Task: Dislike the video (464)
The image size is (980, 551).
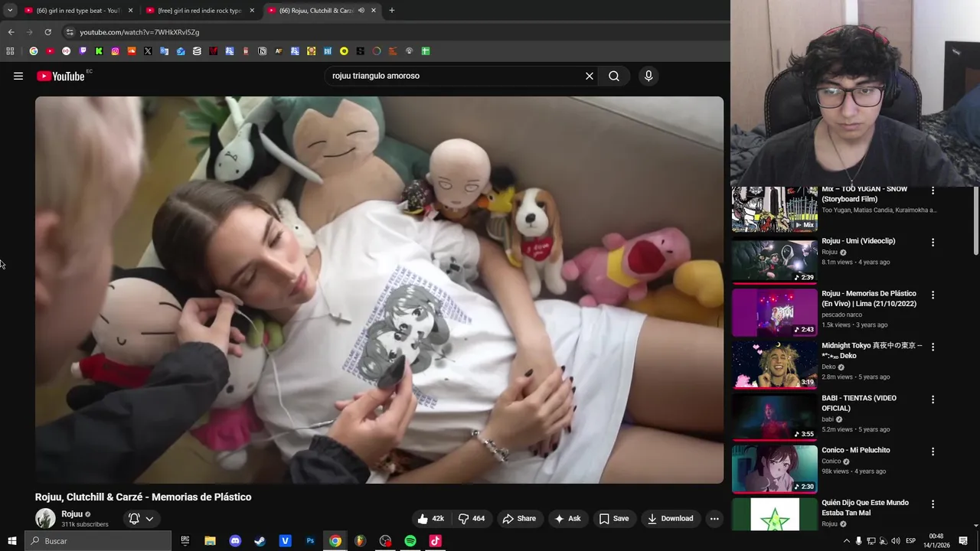Action: tap(472, 518)
